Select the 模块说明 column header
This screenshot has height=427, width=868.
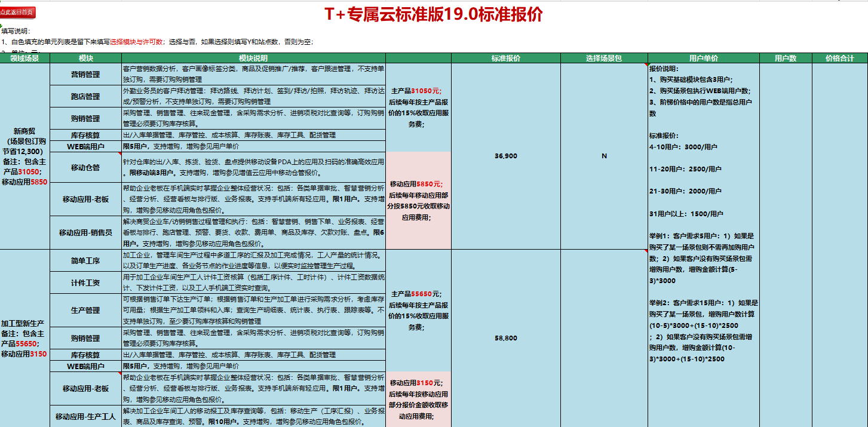[254, 58]
